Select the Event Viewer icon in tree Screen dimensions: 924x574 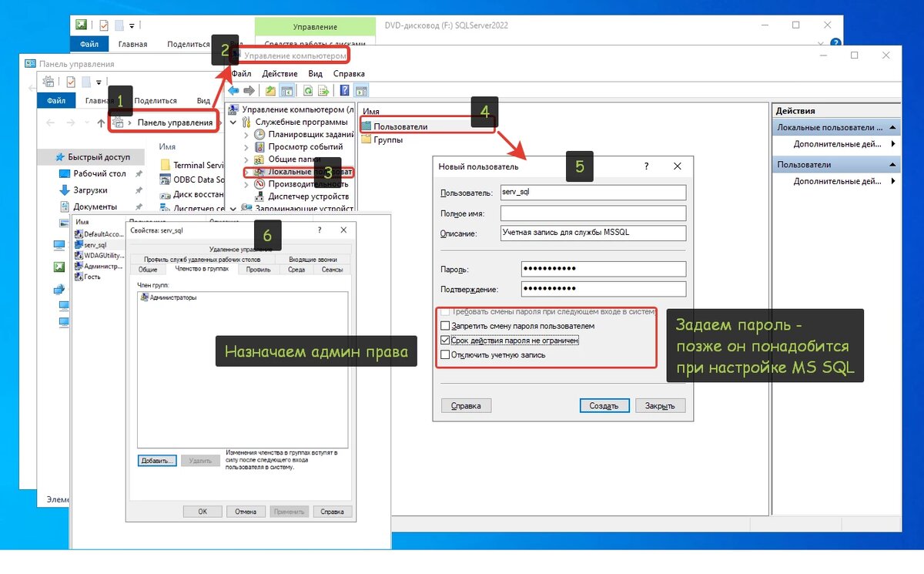(x=259, y=146)
